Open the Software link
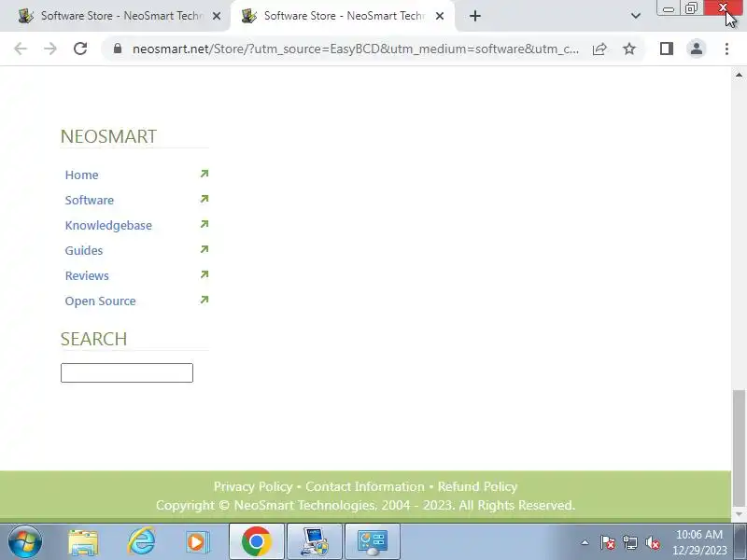Viewport: 747px width, 560px height. pos(89,200)
